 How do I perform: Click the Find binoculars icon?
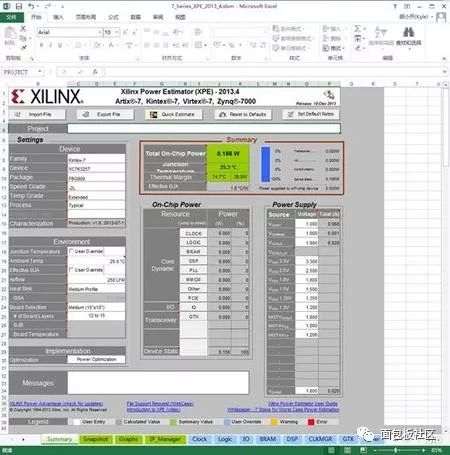(409, 32)
